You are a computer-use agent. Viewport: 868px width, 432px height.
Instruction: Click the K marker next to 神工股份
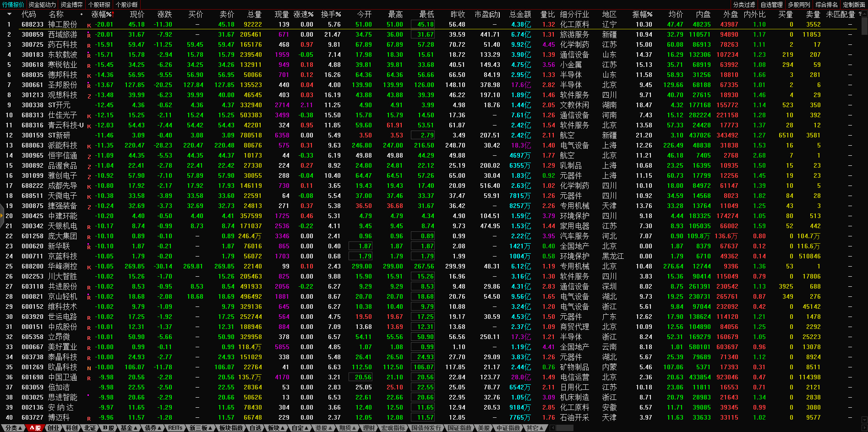point(89,25)
